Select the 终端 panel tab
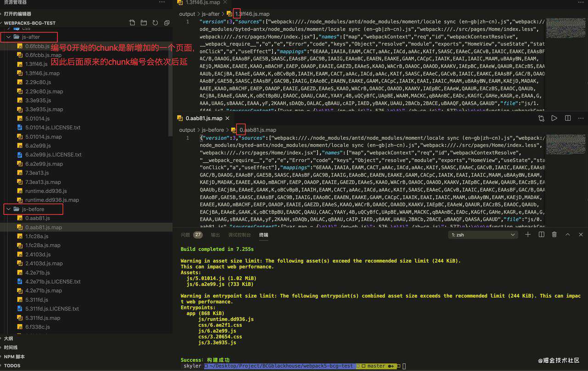Screen dimensions: 588x371 tap(264, 235)
